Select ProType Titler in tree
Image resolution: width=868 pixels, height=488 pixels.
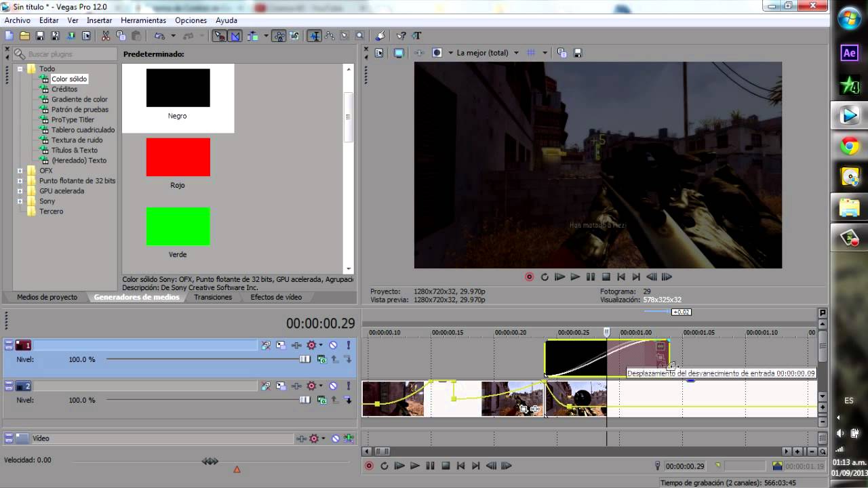[x=73, y=119]
